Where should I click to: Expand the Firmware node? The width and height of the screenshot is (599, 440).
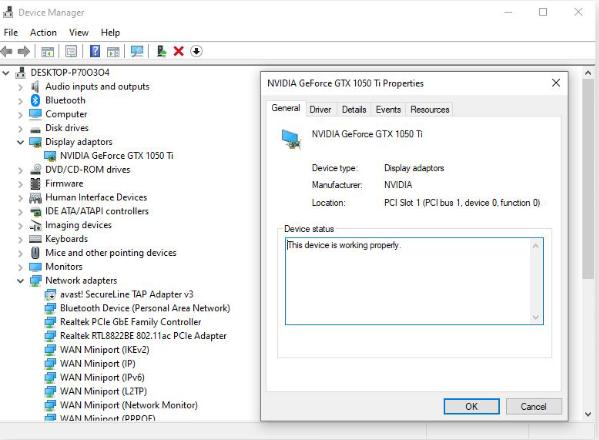(x=20, y=184)
